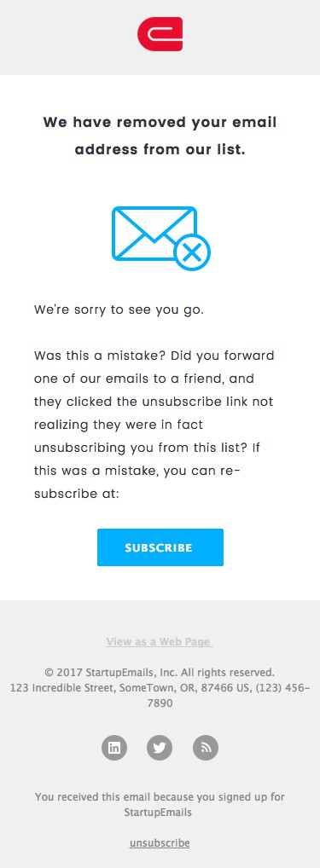Click StartupEmails name below the signed-up notice

(160, 813)
